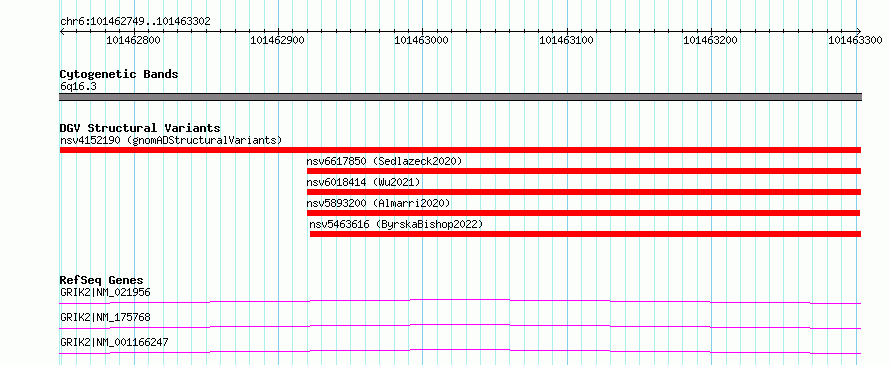890x365 pixels.
Task: Click the red nsv5463616 variant bar
Action: coord(585,234)
